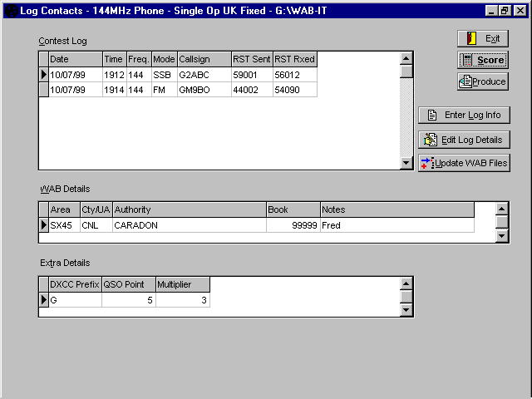Screen dimensions: 532x399
Task: Click DXCC prefix cell G
Action: click(x=76, y=299)
